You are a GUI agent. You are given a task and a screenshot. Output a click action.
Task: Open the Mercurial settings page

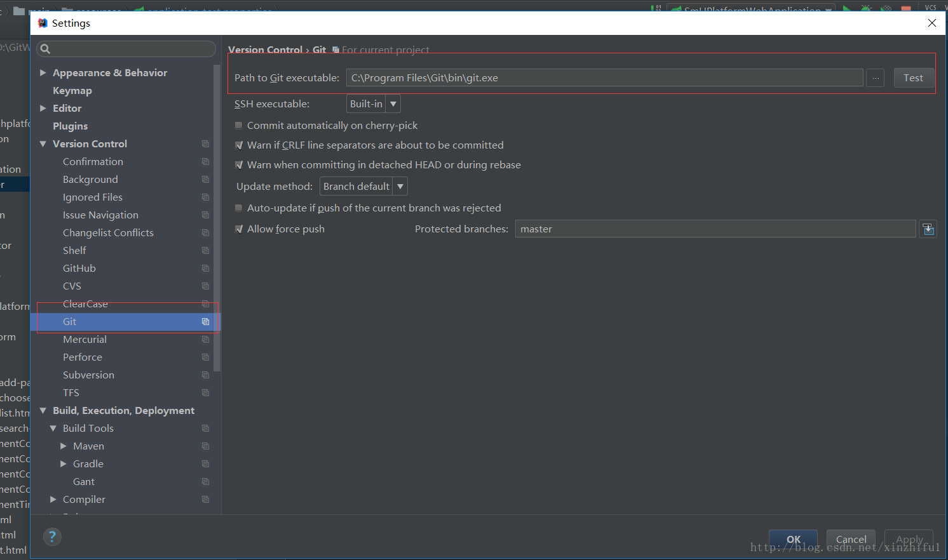tap(85, 340)
